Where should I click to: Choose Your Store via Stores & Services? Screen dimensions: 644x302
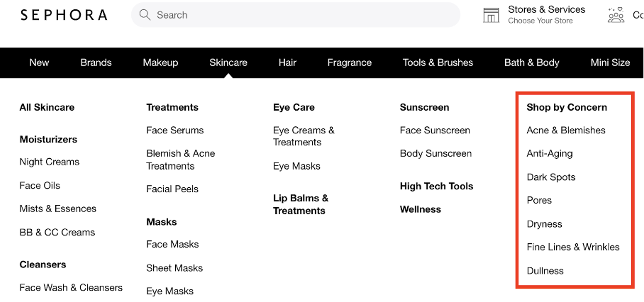point(540,20)
